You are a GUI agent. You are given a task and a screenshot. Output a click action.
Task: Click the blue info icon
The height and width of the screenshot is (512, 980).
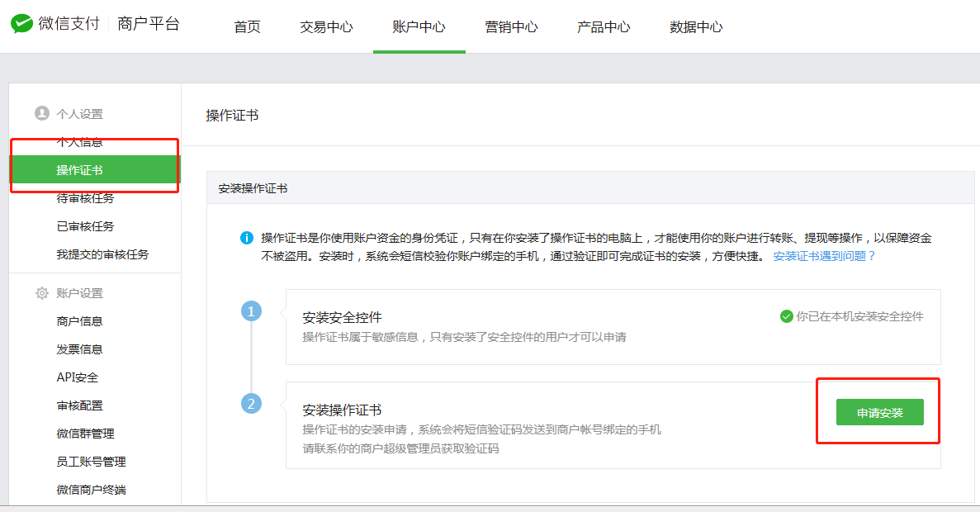[246, 238]
